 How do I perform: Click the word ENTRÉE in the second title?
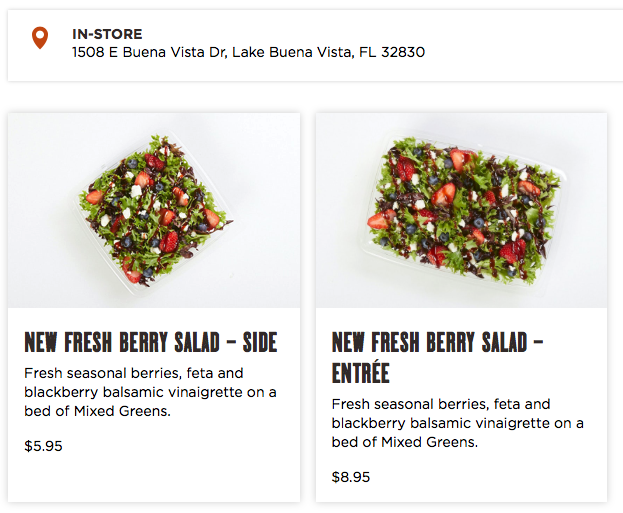(x=361, y=373)
